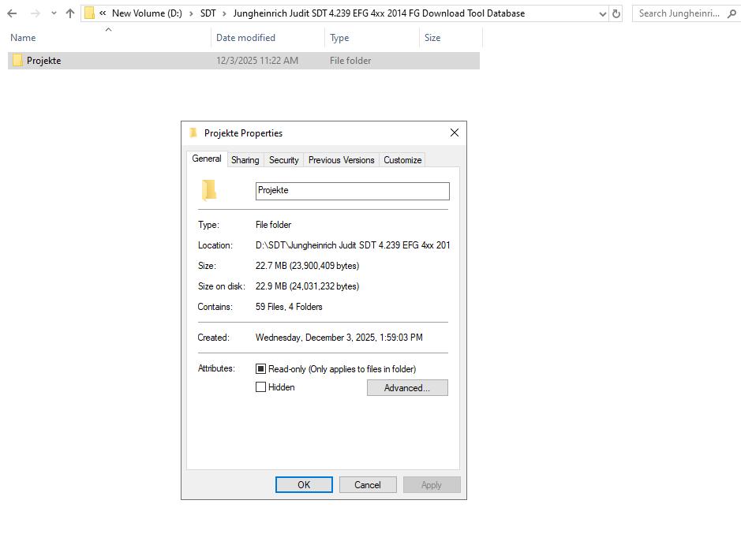
Task: Switch to the Sharing tab
Action: click(245, 160)
